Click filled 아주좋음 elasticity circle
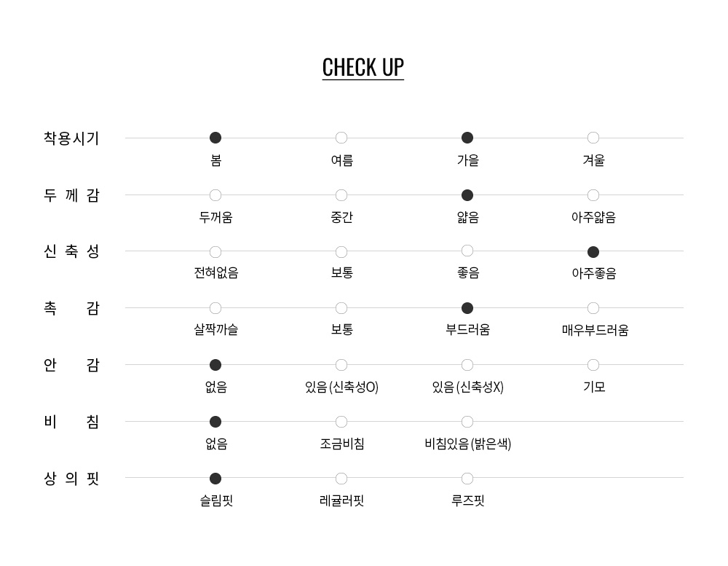728x566 pixels. [593, 252]
